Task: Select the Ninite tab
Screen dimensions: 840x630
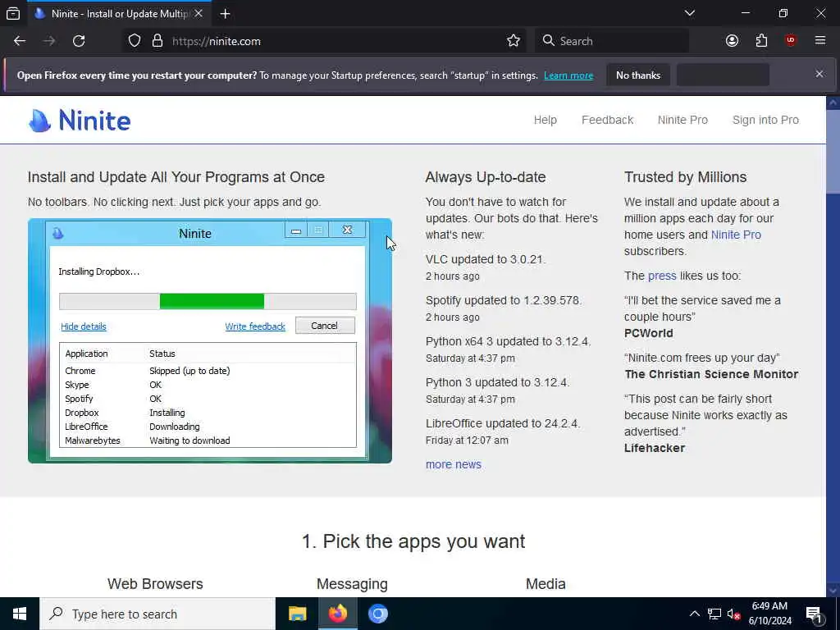Action: point(119,13)
